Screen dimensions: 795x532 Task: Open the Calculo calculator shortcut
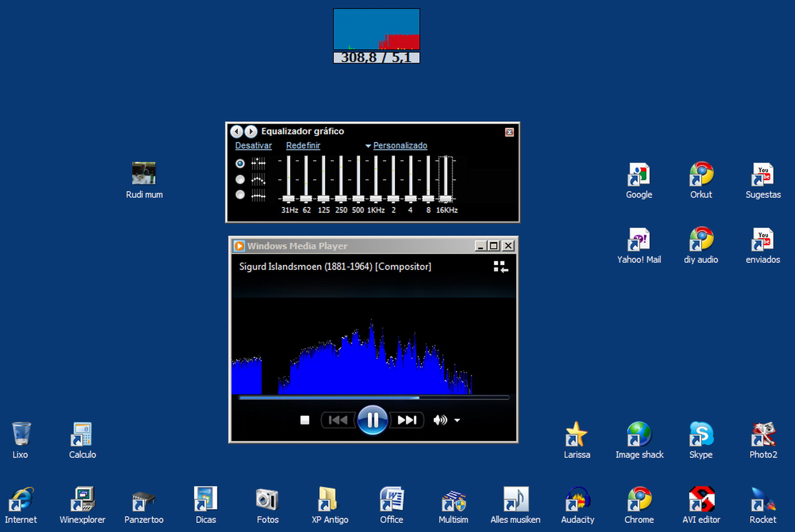tap(81, 434)
